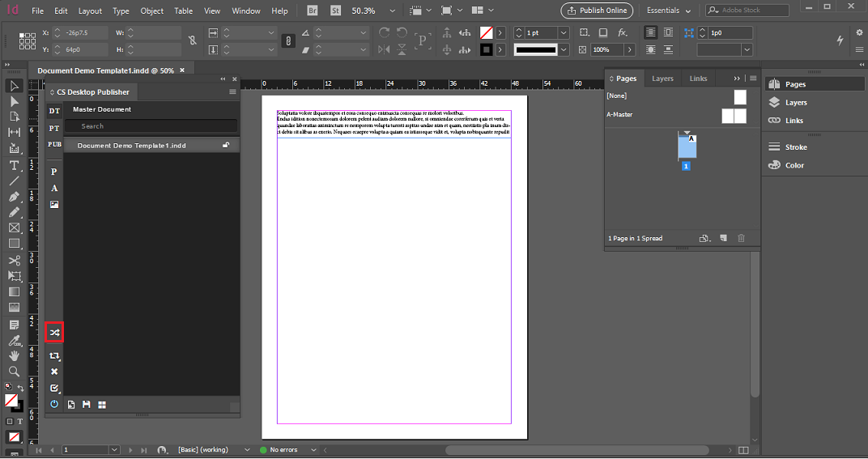Select the Selection tool arrow

pyautogui.click(x=15, y=86)
